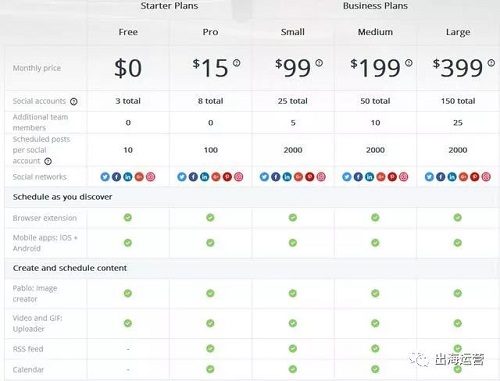Click the Mobile apps checkmark for the Large plan
Viewport: 500px width, 381px height.
(x=458, y=243)
